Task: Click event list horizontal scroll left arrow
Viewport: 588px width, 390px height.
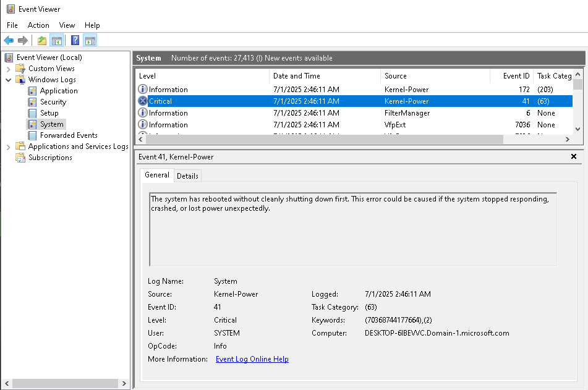Action: point(140,139)
